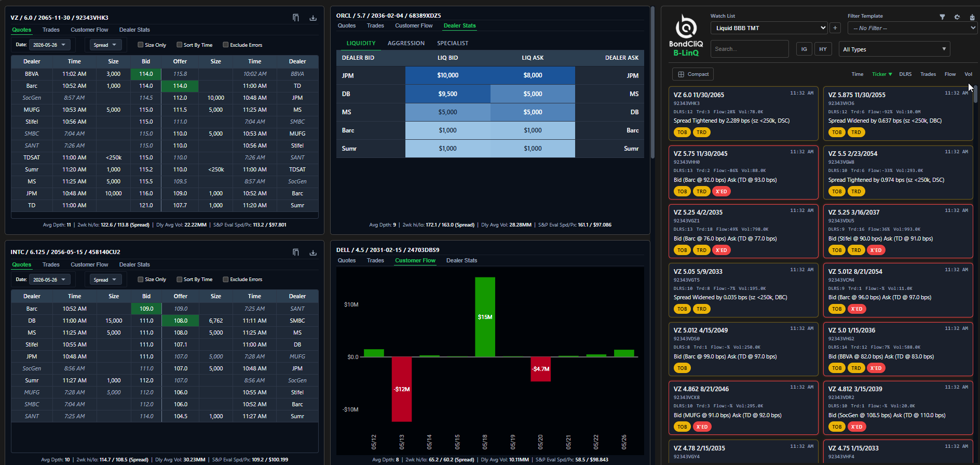Screen dimensions: 980x465
Task: Open Dealer Stats tab in DELL panel
Action: [x=461, y=261]
